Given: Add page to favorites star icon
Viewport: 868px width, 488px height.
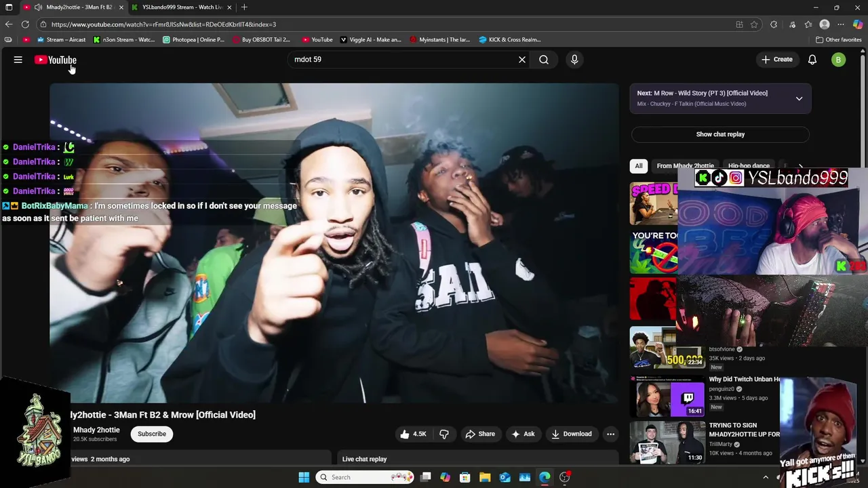Looking at the screenshot, I should pos(754,24).
